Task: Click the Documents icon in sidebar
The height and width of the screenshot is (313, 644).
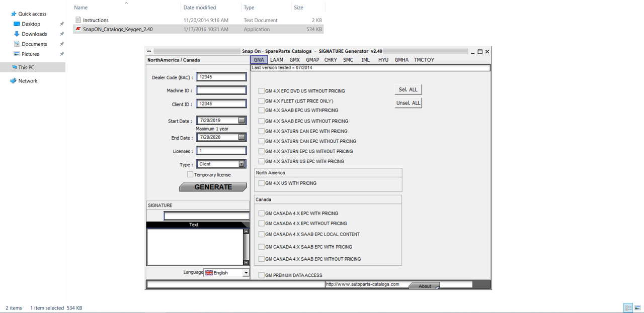Action: (17, 44)
